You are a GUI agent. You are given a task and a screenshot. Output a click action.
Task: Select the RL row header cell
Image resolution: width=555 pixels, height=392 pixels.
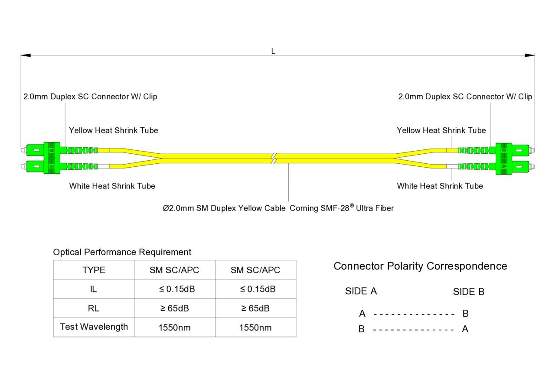click(94, 308)
